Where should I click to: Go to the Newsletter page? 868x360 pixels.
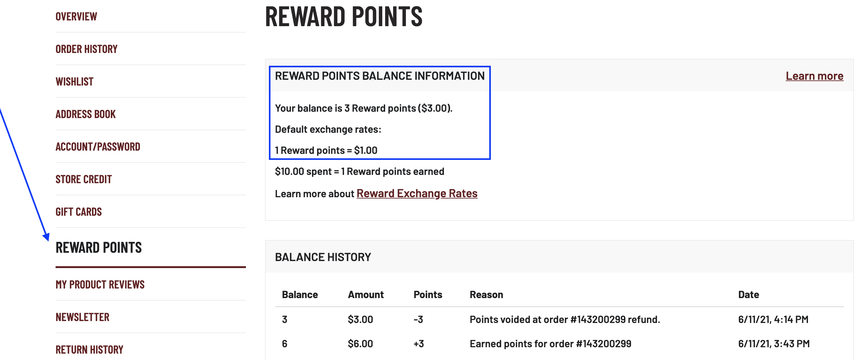(82, 317)
